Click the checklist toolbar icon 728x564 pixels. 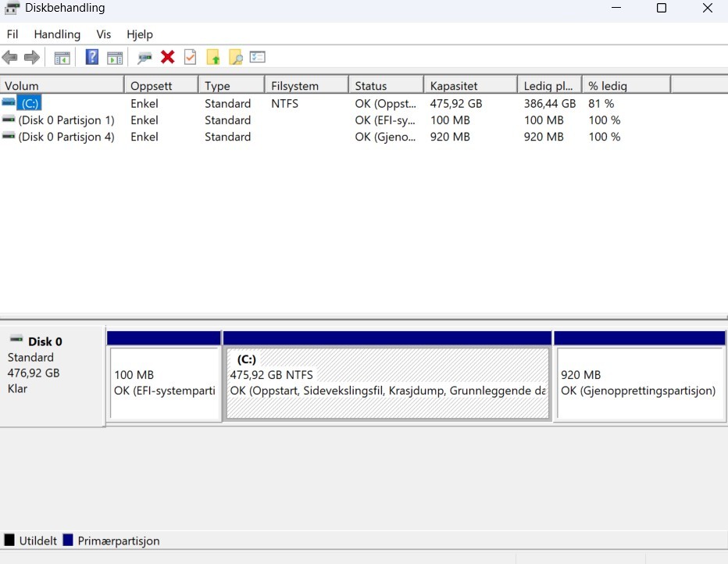click(257, 57)
